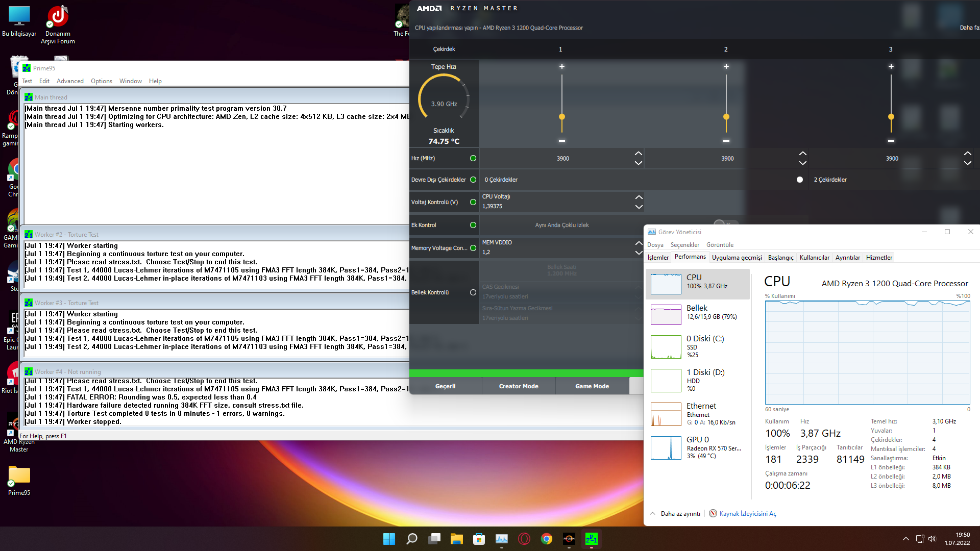Open network status in system tray
This screenshot has height=551, width=980.
tap(920, 539)
